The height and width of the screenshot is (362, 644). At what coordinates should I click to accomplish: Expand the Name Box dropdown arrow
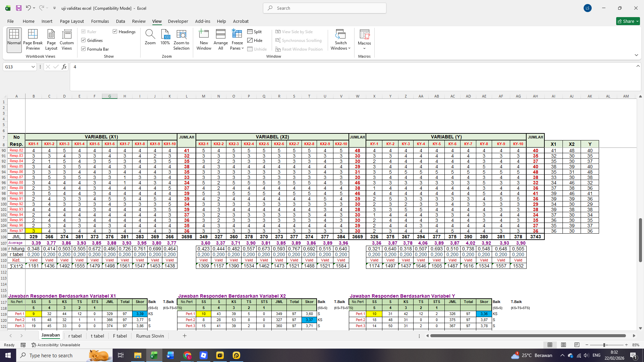[33, 67]
